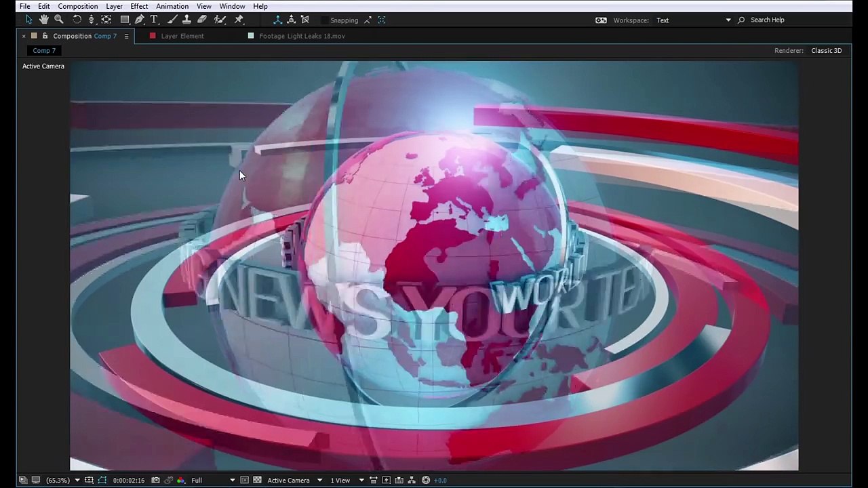Select the Puppet Pin tool
Viewport: 868px width, 488px height.
(x=239, y=20)
